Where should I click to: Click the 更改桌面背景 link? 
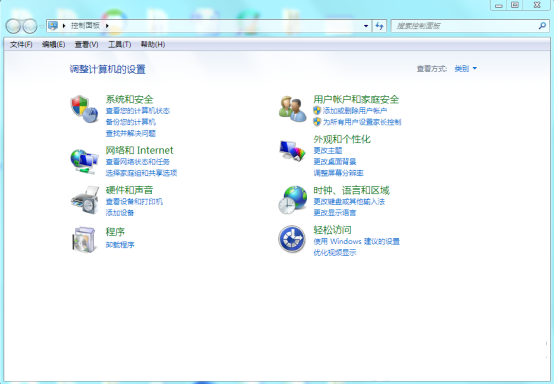coord(335,162)
